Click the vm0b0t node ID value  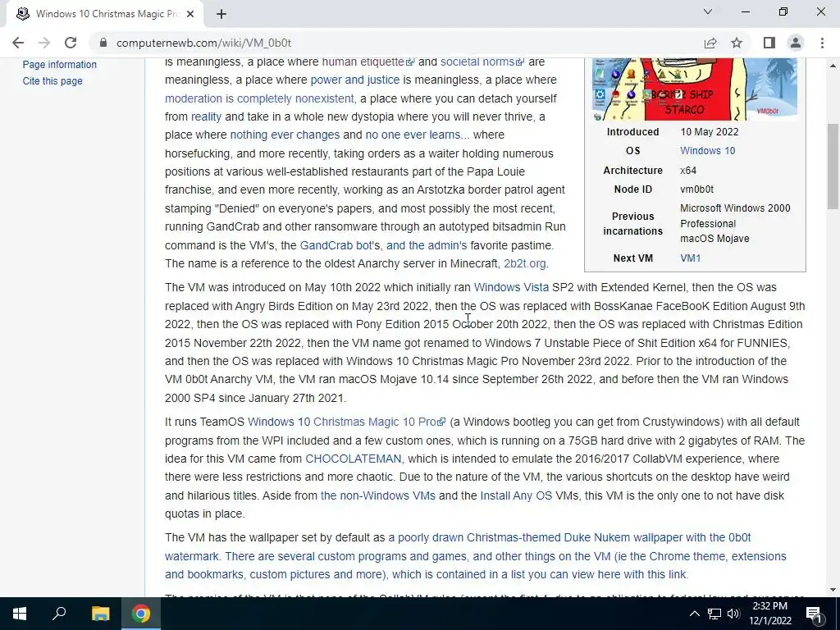point(697,189)
